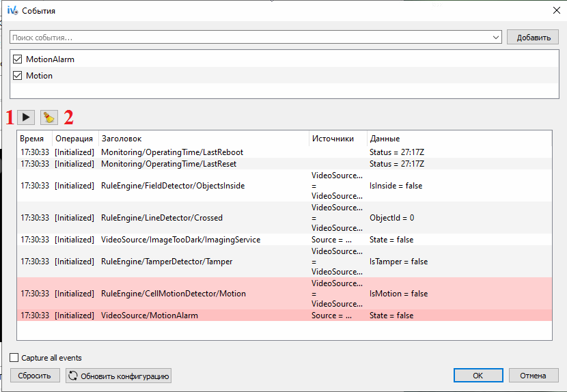Select the VideoSource/ImageTooDark/ImagingService row
The height and width of the screenshot is (392, 567).
click(x=285, y=240)
